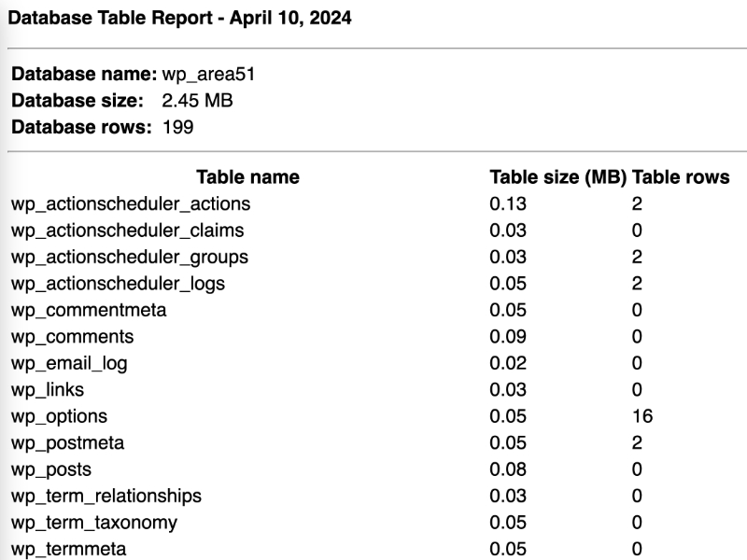Select the wp_options table name
747x560 pixels.
point(59,416)
